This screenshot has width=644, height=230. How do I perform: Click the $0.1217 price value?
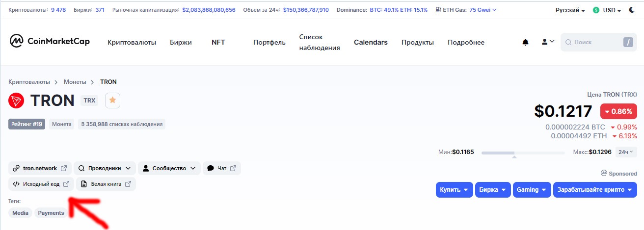tap(563, 111)
